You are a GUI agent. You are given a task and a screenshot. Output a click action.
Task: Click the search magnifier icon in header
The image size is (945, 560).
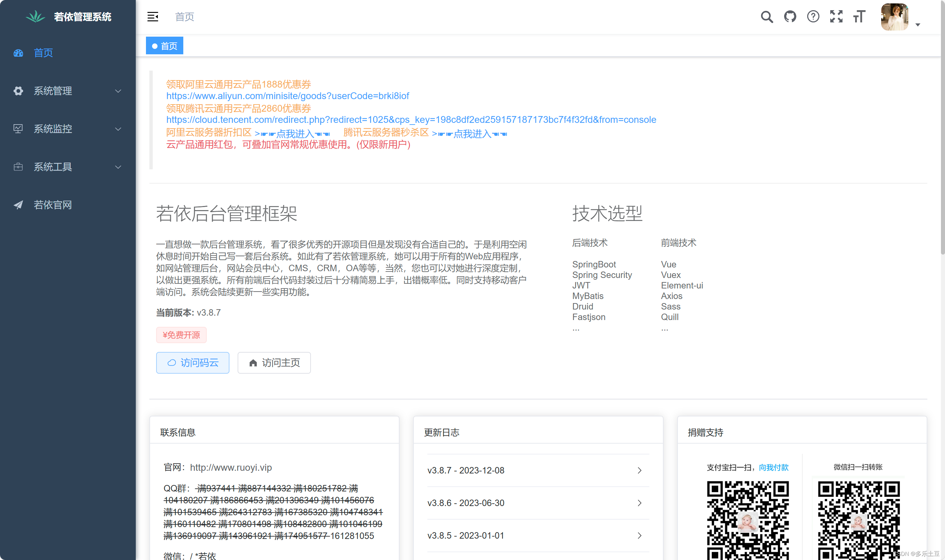[766, 17]
